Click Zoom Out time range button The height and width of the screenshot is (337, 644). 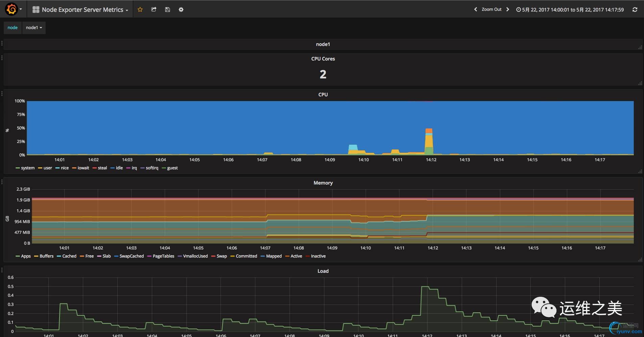pos(492,9)
